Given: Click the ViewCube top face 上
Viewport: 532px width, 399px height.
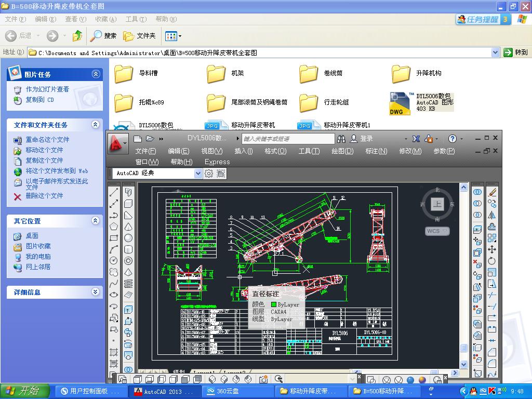Looking at the screenshot, I should coord(437,204).
